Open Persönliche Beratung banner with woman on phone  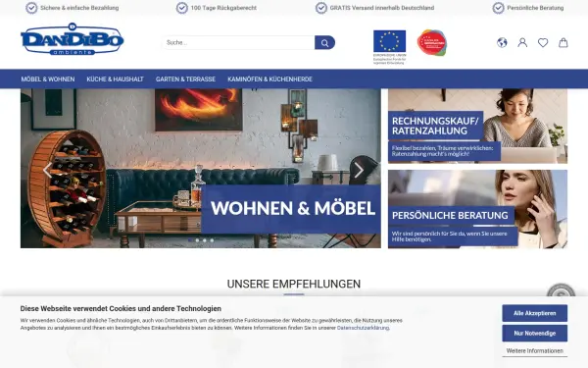click(477, 209)
